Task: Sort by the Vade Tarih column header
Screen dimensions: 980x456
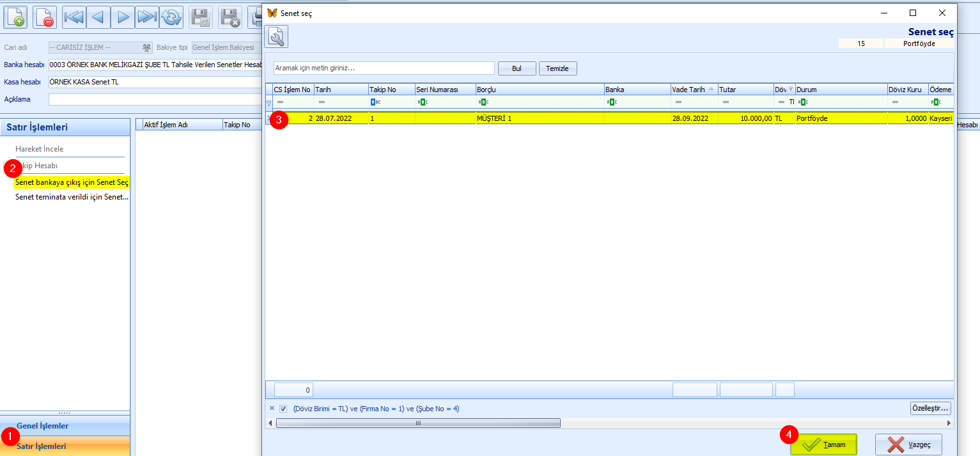Action: (690, 90)
